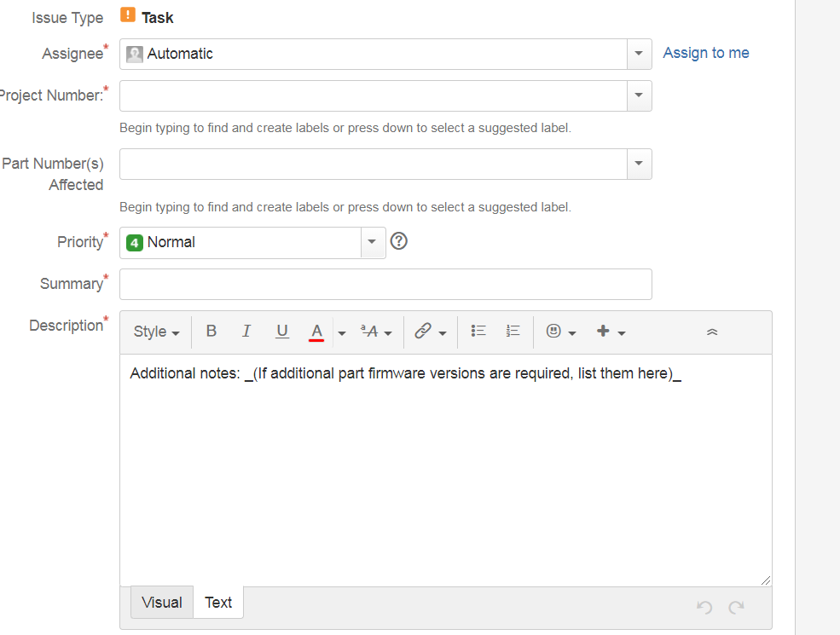Image resolution: width=840 pixels, height=635 pixels.
Task: Insert a bullet list
Action: pos(478,332)
